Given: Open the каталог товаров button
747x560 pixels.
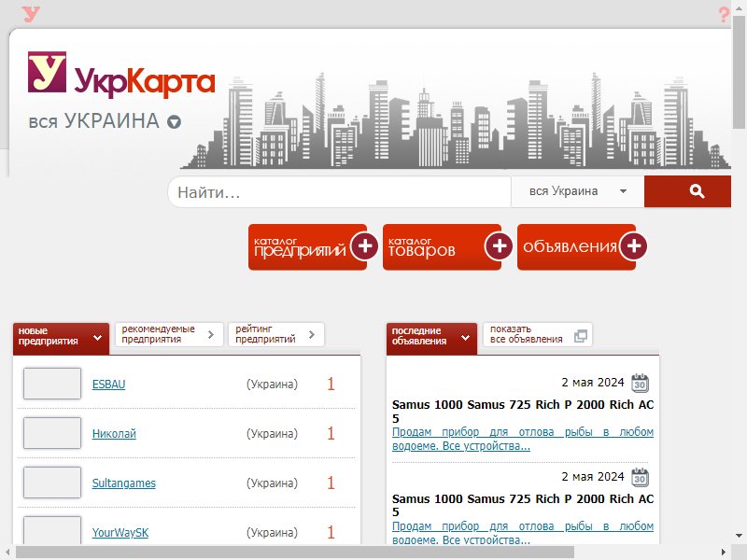Looking at the screenshot, I should click(x=442, y=247).
